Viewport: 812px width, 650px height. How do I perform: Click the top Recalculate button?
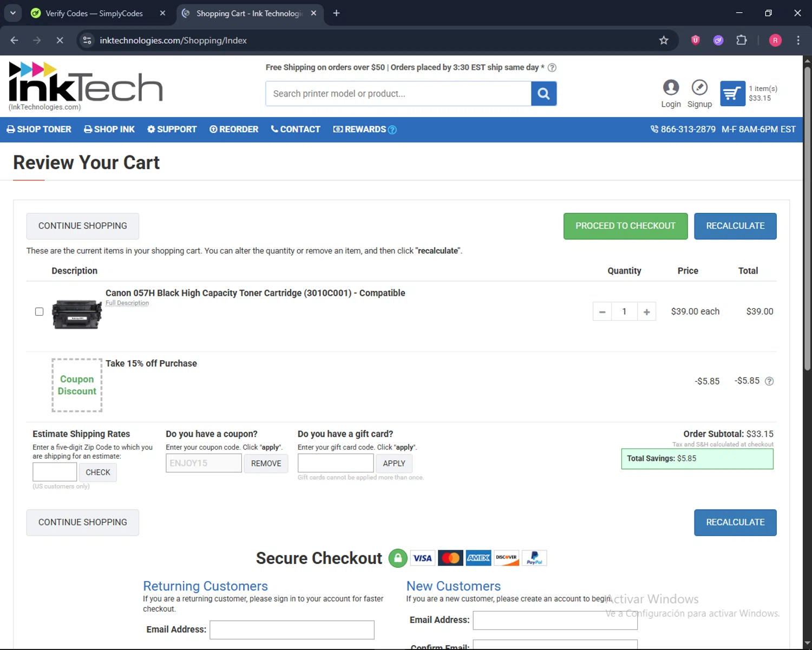tap(735, 226)
